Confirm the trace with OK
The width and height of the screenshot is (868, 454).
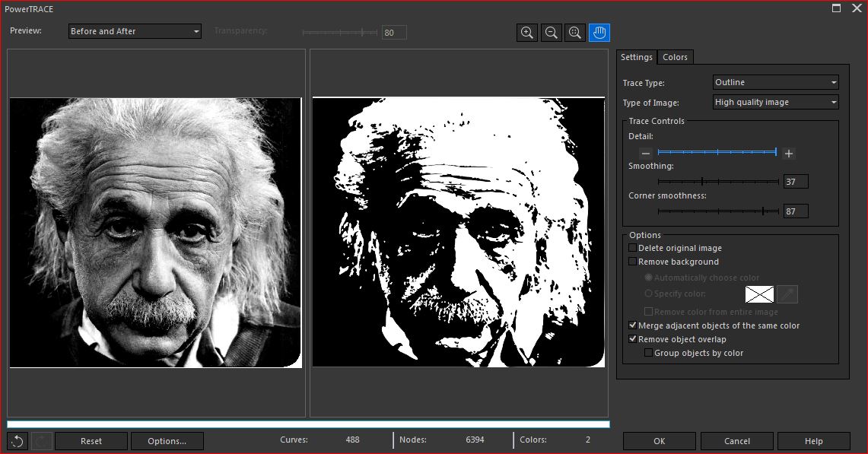coord(660,441)
